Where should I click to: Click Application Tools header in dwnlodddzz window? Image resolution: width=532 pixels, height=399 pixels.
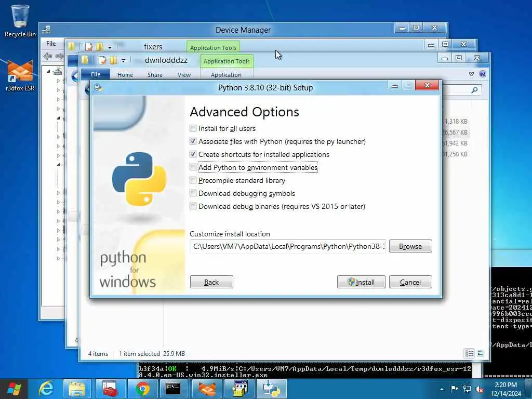point(227,61)
